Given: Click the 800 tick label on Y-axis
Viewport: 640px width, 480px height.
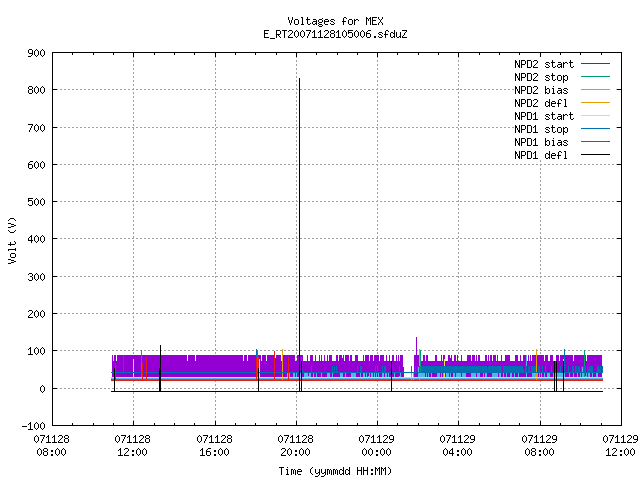Looking at the screenshot, I should [x=36, y=90].
